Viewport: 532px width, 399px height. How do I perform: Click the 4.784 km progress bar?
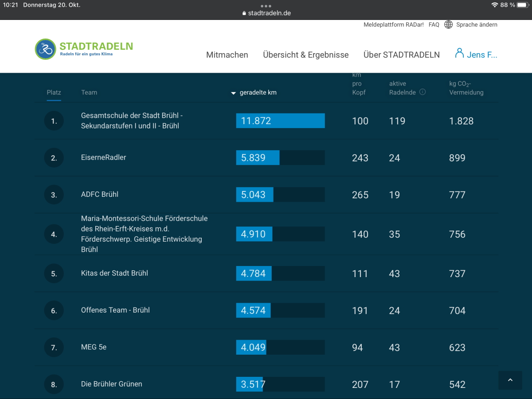[x=280, y=274]
